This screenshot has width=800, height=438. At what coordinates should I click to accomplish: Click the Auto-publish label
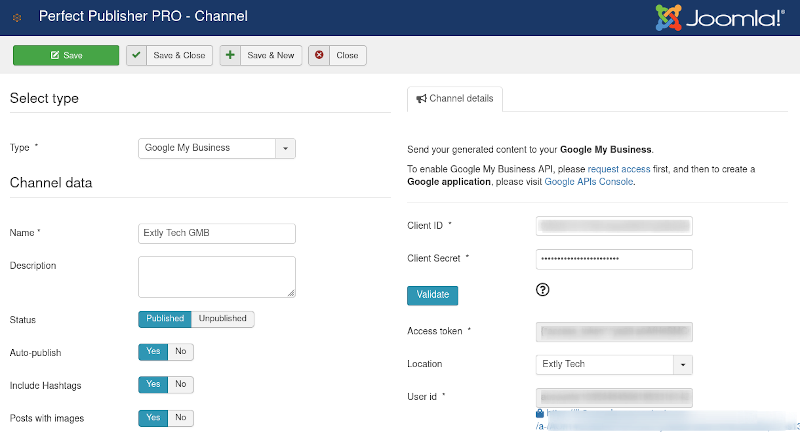click(x=35, y=353)
